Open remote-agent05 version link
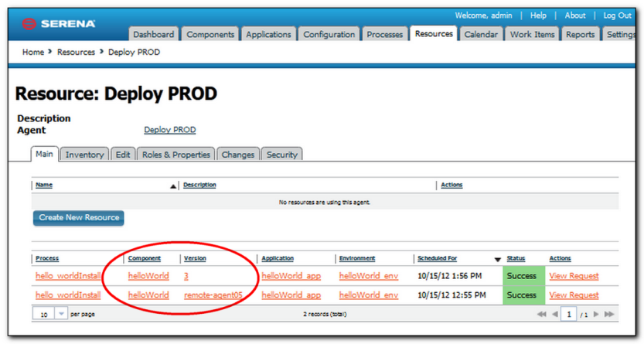 pos(213,295)
